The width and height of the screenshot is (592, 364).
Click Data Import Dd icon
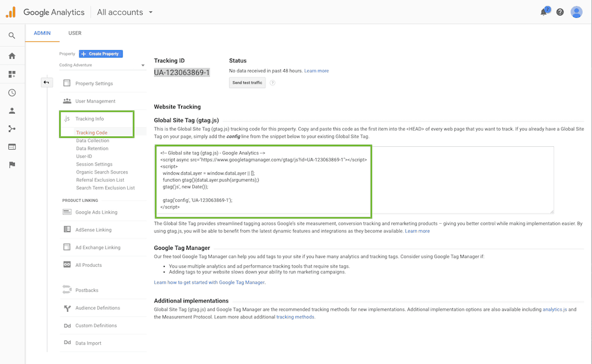pyautogui.click(x=67, y=343)
